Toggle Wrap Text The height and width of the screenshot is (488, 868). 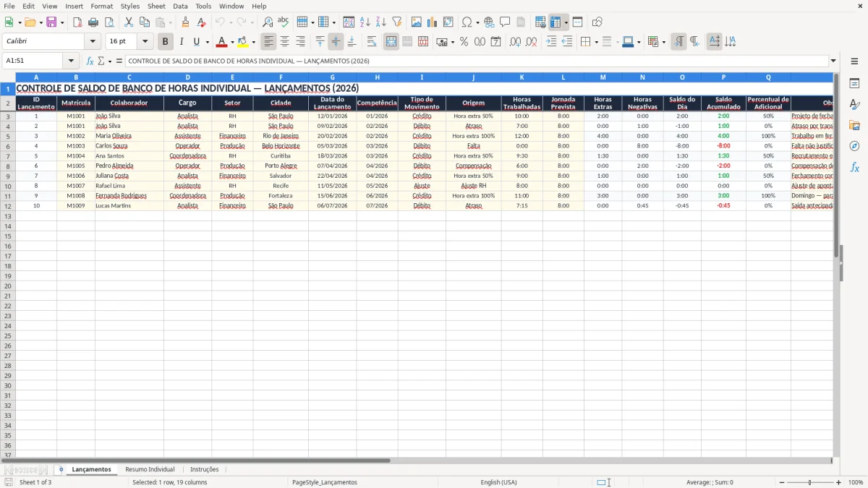point(372,42)
